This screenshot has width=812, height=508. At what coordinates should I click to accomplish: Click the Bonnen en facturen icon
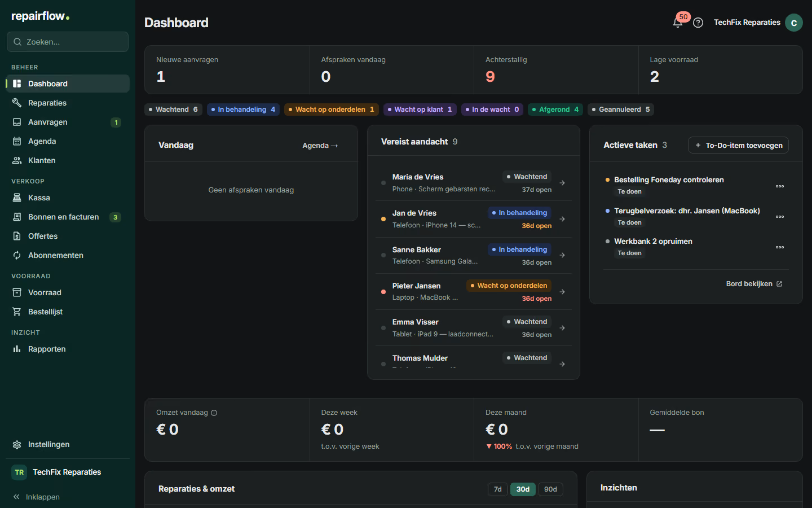point(17,217)
